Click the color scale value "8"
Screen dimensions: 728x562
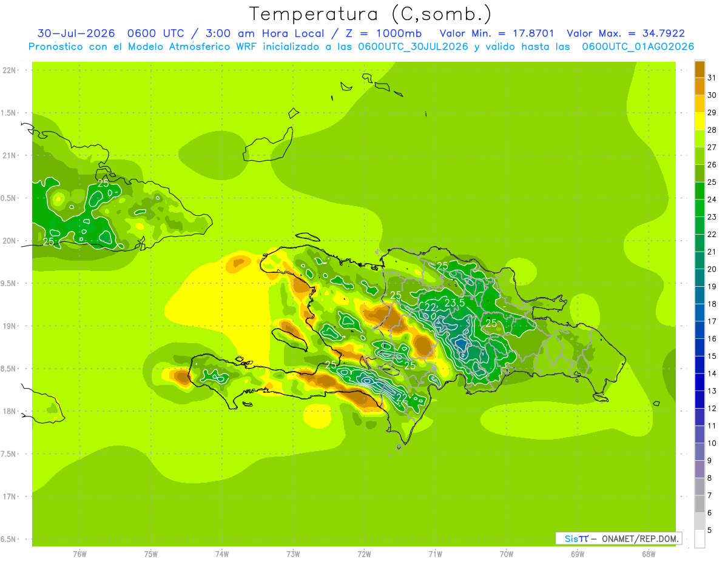[710, 478]
